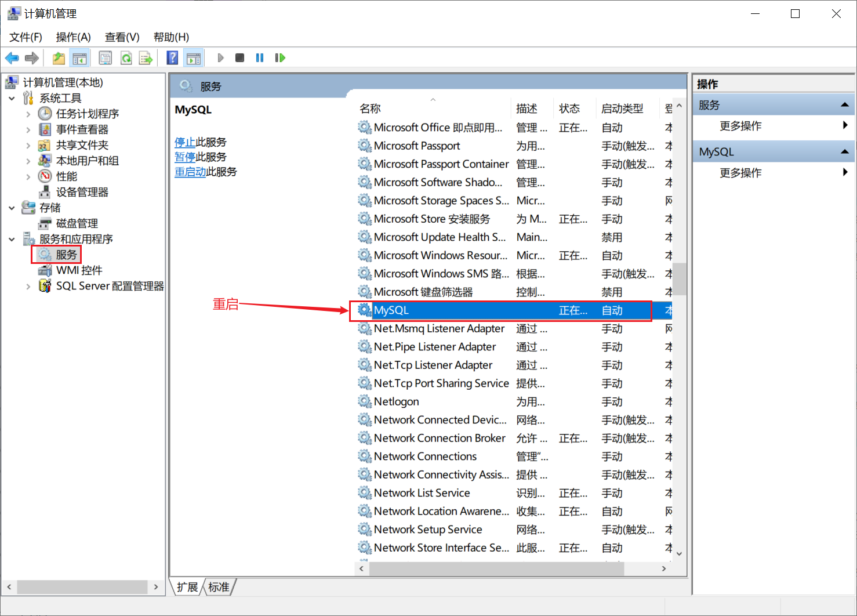This screenshot has width=857, height=616.
Task: Refresh the services list with the refresh icon
Action: point(126,57)
